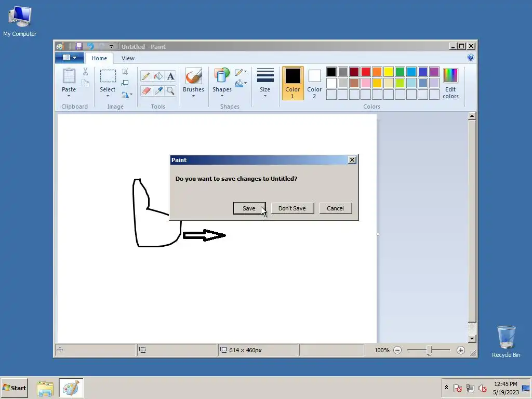Screen dimensions: 532x399
Task: Activate Color 2 selector
Action: [314, 83]
